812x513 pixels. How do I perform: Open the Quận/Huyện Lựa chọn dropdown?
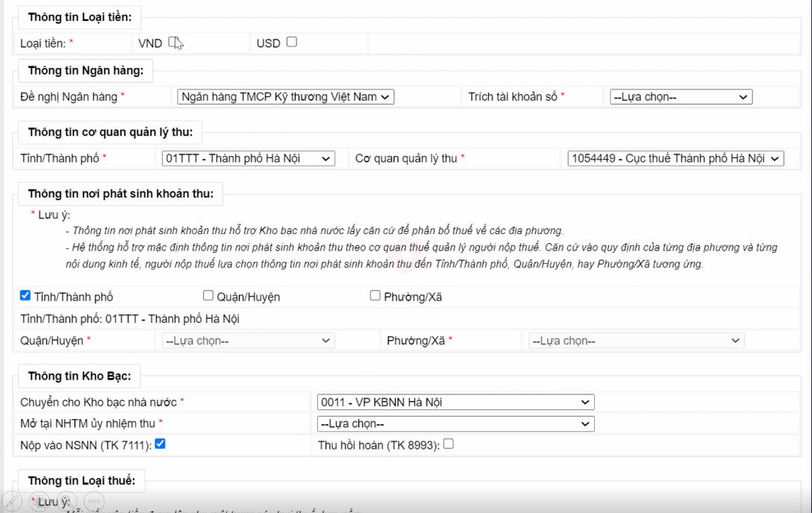coord(248,341)
